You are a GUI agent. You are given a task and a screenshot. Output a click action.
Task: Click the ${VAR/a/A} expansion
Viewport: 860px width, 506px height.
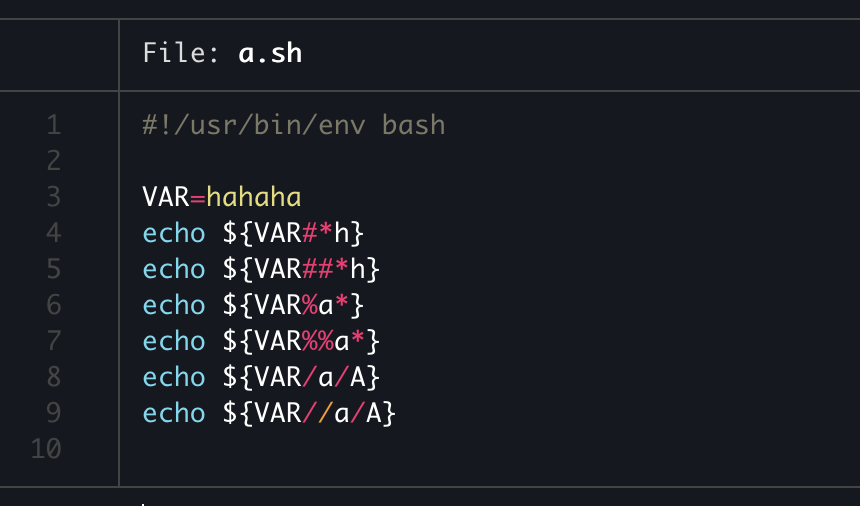point(301,377)
